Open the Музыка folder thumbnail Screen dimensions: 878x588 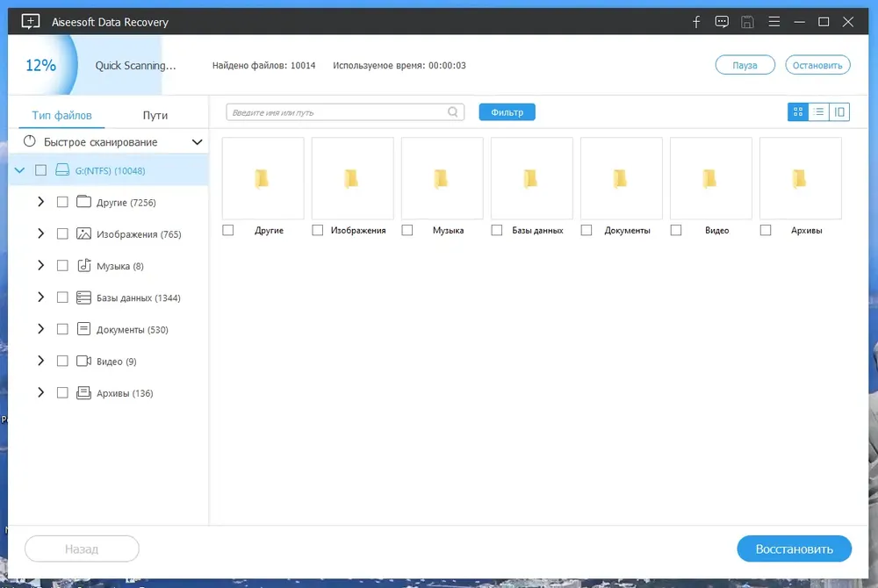(442, 178)
